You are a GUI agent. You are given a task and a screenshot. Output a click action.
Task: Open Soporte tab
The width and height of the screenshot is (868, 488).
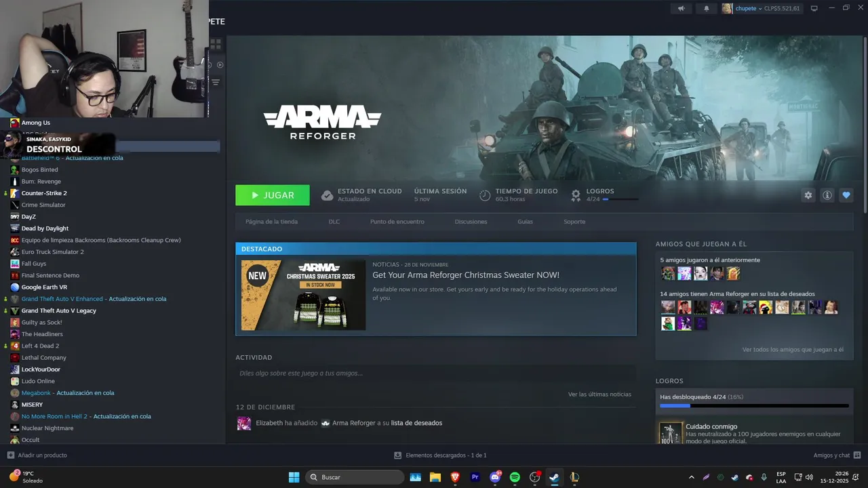(574, 222)
